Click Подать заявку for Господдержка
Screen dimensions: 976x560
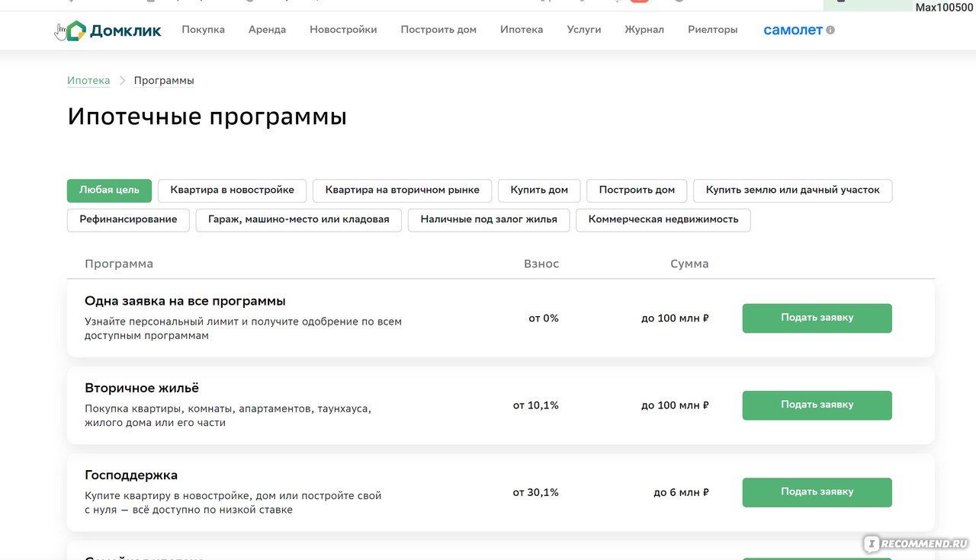[x=817, y=492]
